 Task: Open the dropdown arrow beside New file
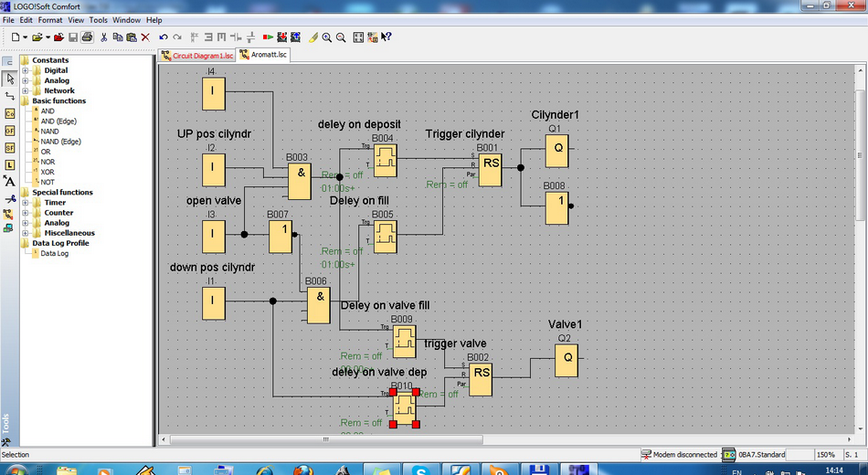25,37
